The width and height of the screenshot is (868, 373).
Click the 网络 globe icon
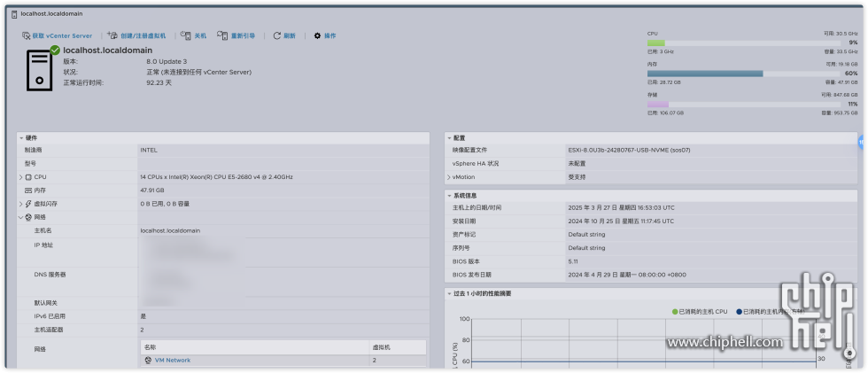(x=28, y=217)
